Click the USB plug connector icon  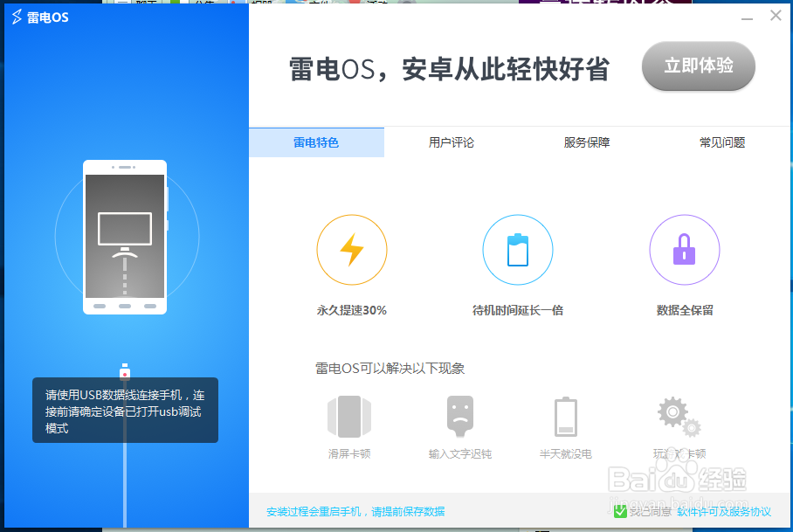125,371
